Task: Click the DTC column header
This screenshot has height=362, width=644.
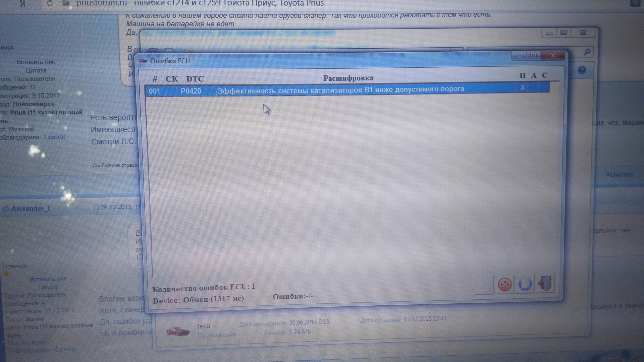Action: click(x=195, y=79)
